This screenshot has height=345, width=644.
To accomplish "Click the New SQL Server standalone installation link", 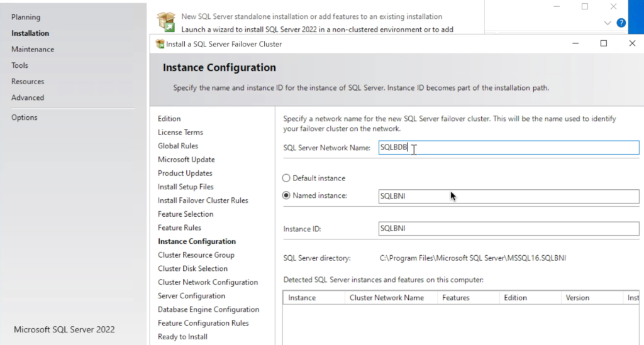I will 312,16.
